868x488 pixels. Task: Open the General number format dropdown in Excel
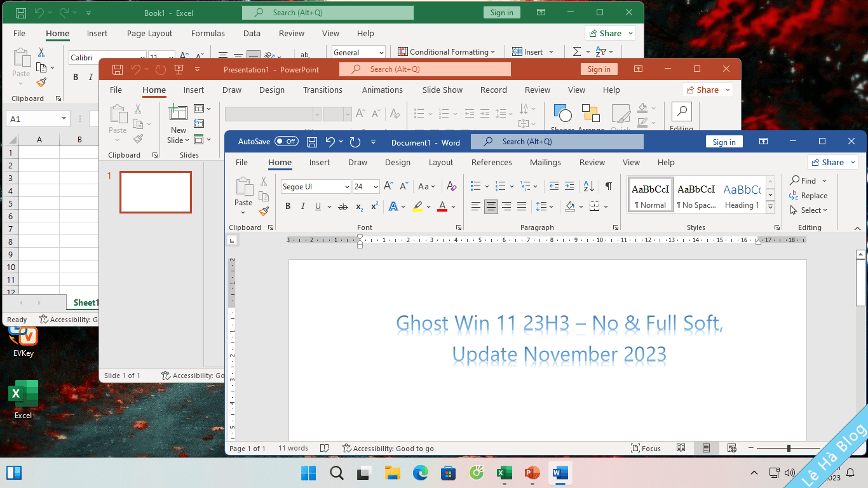[381, 53]
